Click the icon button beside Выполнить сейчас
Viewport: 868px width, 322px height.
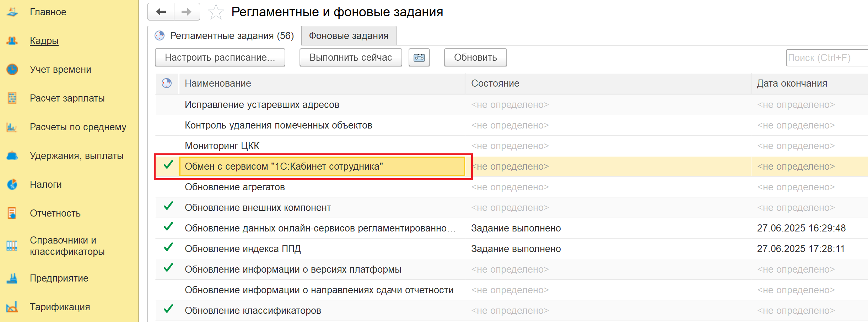(419, 58)
